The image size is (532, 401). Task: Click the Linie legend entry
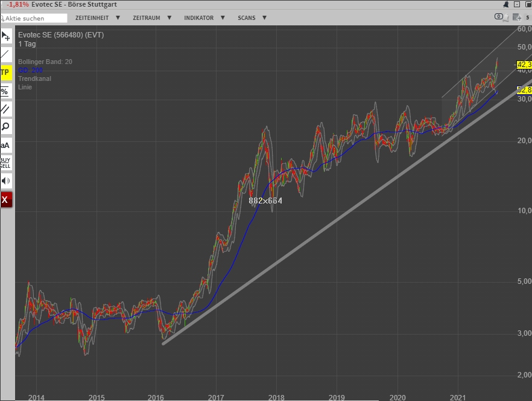(x=25, y=87)
